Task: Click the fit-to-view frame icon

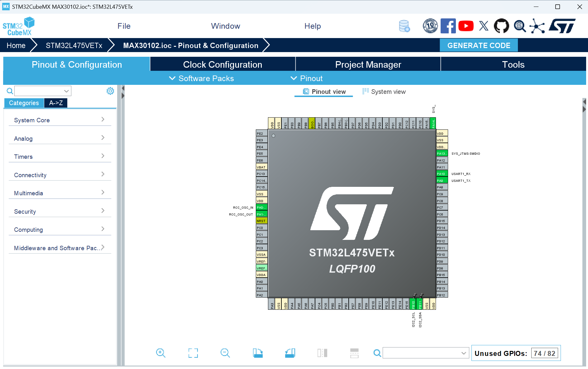Action: coord(193,353)
